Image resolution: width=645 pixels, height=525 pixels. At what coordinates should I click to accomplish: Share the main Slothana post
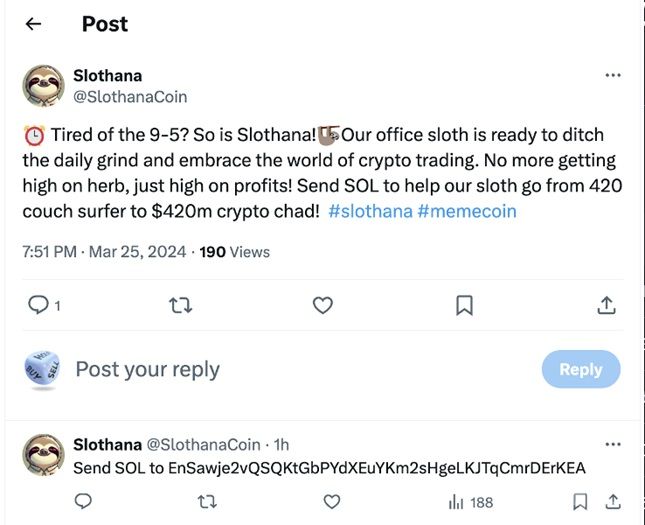click(606, 306)
